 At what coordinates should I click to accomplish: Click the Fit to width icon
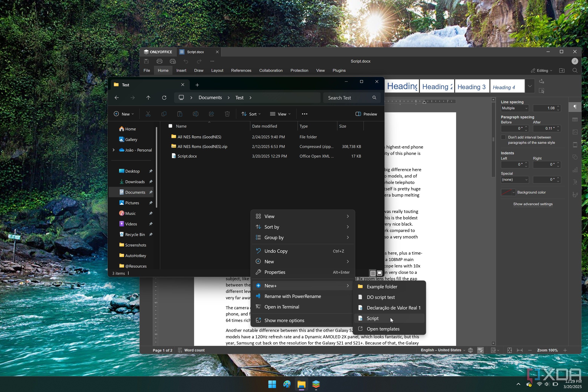tap(520, 350)
